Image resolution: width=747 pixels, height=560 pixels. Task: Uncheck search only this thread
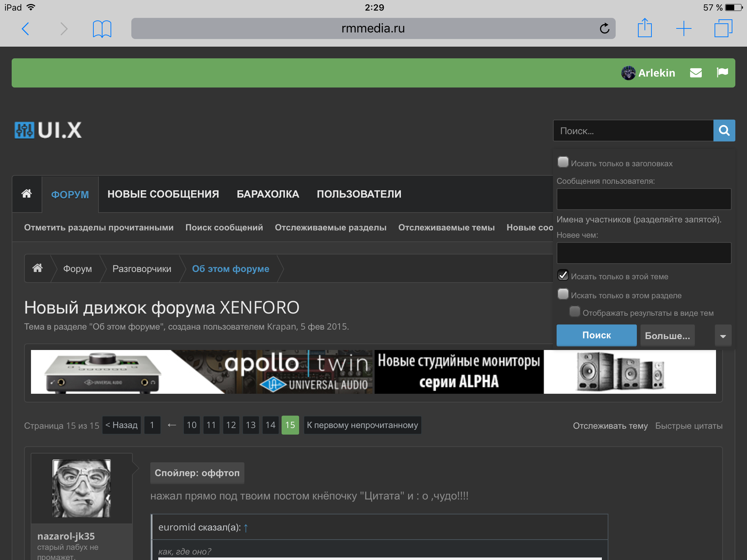click(x=563, y=275)
